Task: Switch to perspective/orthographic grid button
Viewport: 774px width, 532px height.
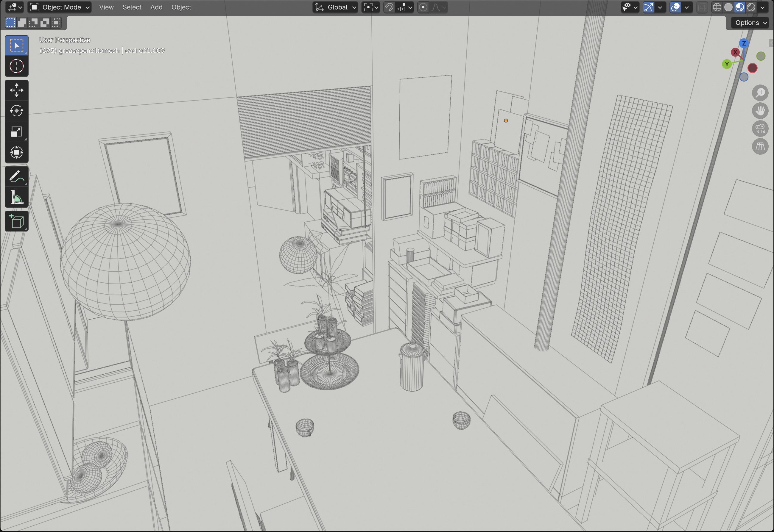Action: (760, 147)
